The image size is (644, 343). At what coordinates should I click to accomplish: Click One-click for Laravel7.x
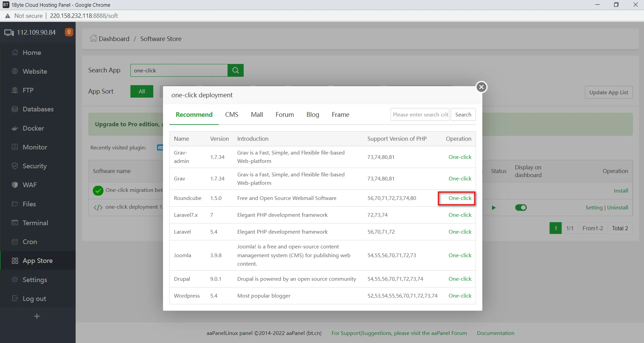[460, 215]
